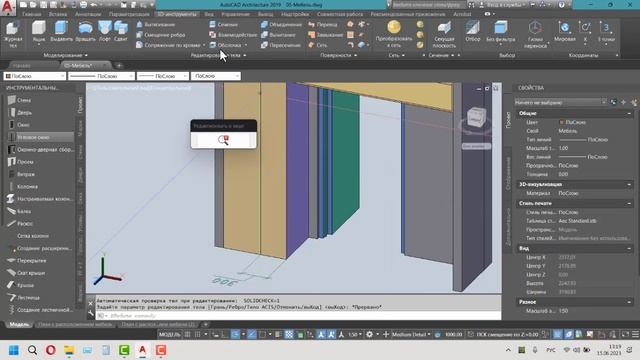
Task: Click the status bar gear workspace icon
Action: coord(369,334)
